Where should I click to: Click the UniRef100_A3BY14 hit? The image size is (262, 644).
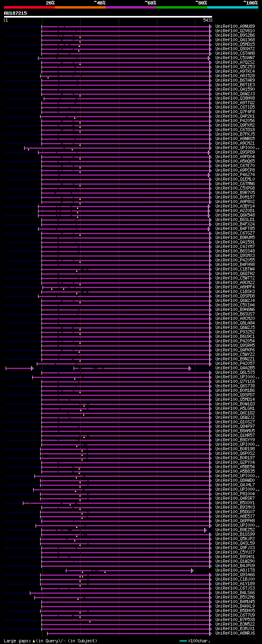coord(235,206)
